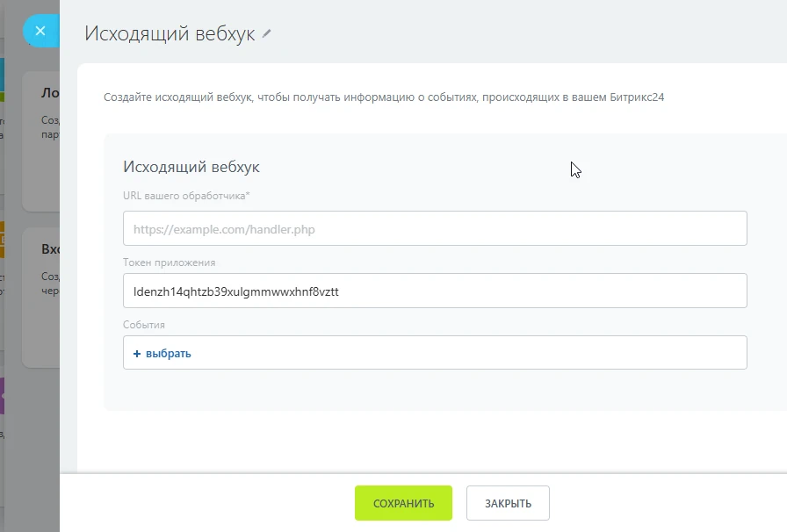This screenshot has height=532, width=787.
Task: Click inside the "Токен приложения" field
Action: [x=435, y=291]
